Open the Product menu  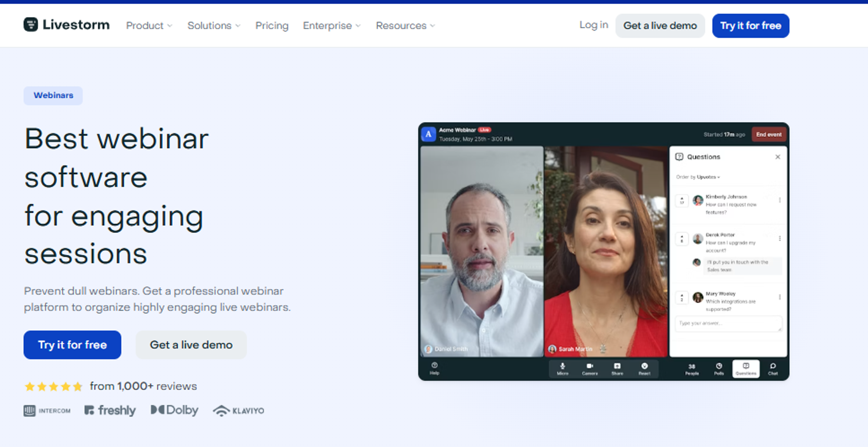pos(149,26)
